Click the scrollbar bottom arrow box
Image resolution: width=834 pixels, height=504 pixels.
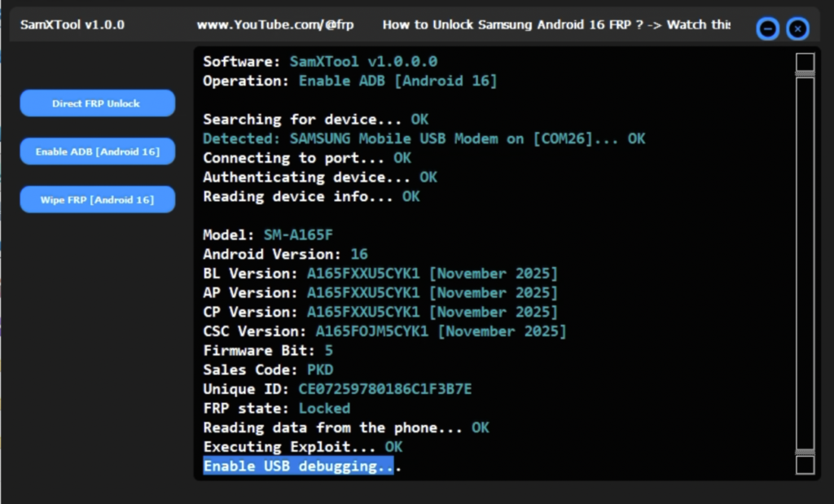click(805, 464)
